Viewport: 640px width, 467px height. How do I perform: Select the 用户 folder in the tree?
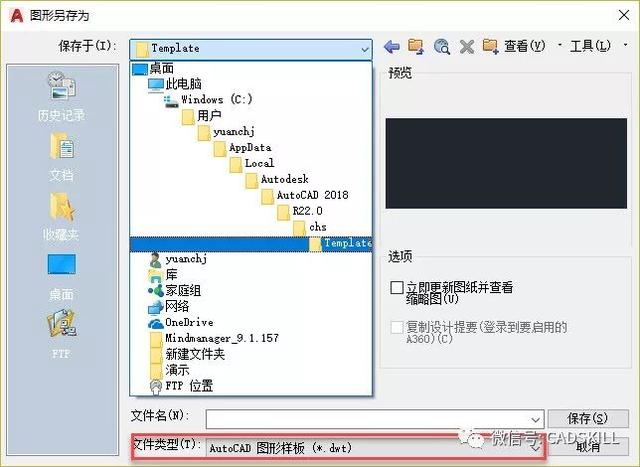tap(201, 116)
